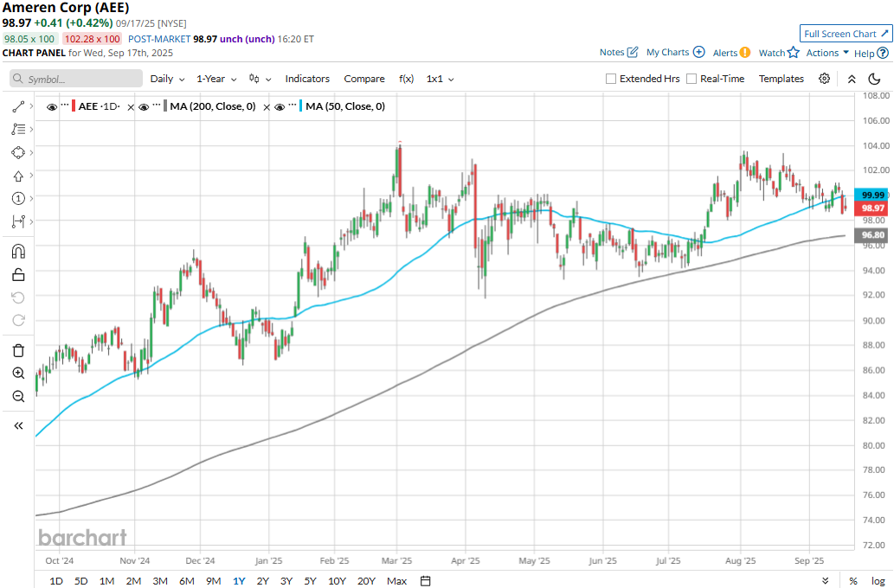Open MA 200 options ellipsis
Viewport: 894px width, 588px height.
click(157, 106)
